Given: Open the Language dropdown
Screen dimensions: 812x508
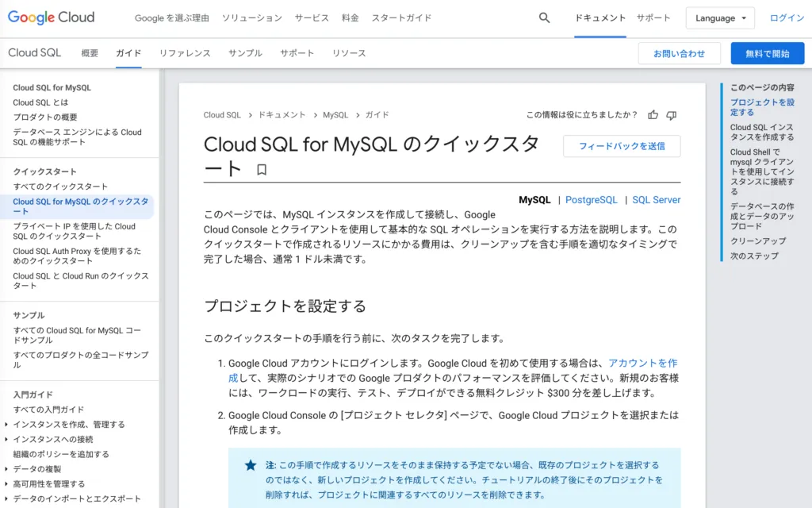Looking at the screenshot, I should [x=720, y=18].
